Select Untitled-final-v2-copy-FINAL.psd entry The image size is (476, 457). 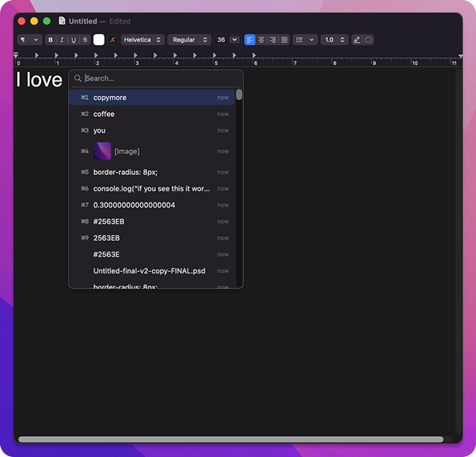click(x=152, y=271)
